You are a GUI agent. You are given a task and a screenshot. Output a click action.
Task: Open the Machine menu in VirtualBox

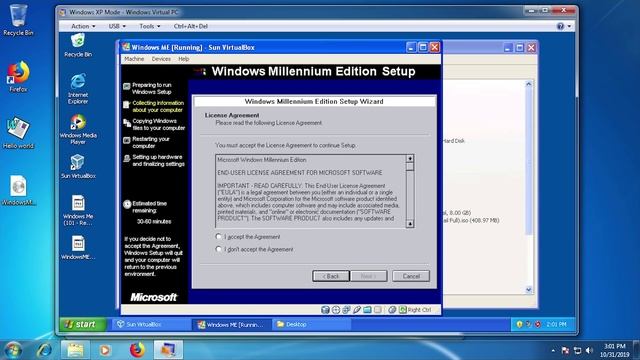[x=134, y=59]
